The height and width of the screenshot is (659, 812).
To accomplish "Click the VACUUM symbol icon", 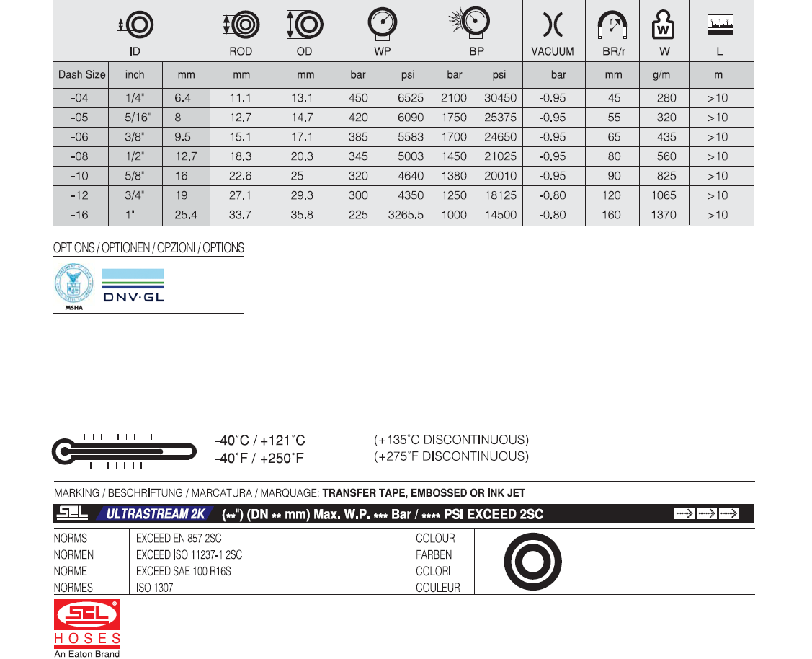I will tap(552, 25).
